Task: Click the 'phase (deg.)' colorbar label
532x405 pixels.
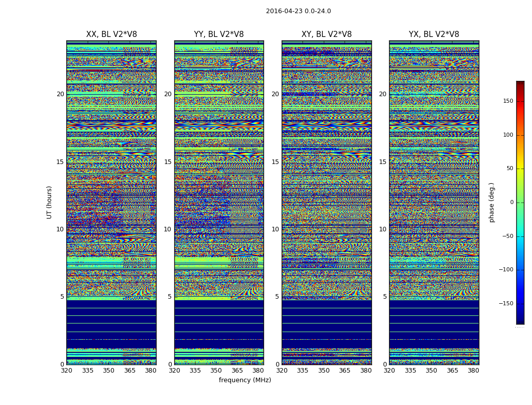Action: pyautogui.click(x=491, y=202)
